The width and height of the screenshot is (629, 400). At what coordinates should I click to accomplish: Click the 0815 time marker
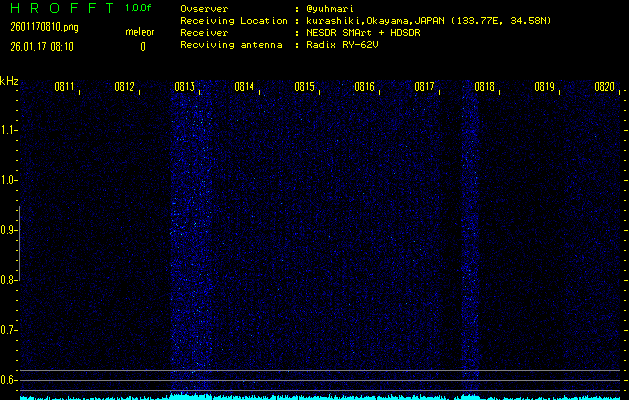304,87
